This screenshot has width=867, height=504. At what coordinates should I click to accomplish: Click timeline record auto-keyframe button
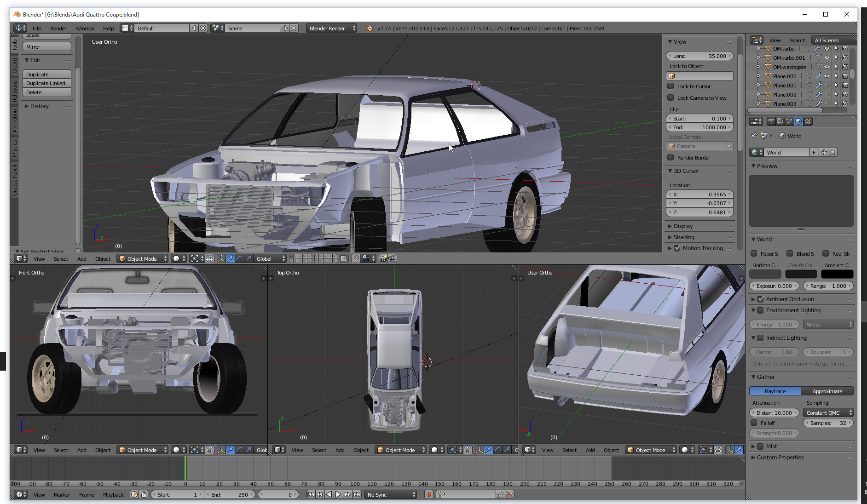tap(429, 494)
